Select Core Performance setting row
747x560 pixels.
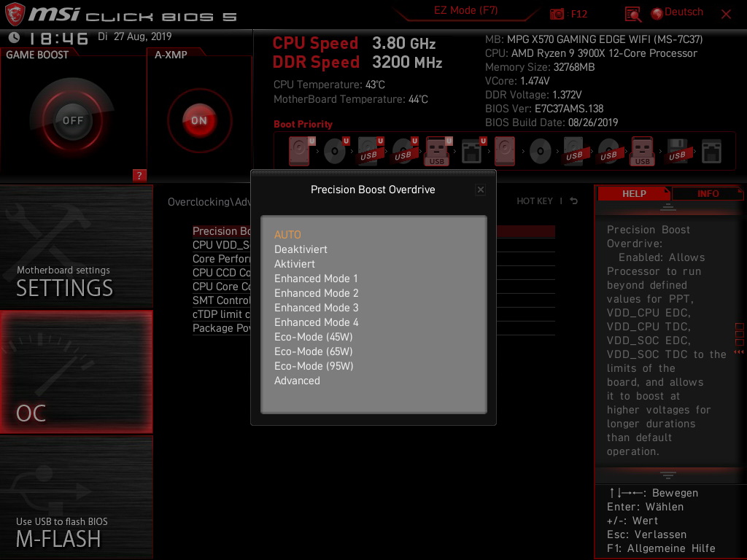(373, 259)
